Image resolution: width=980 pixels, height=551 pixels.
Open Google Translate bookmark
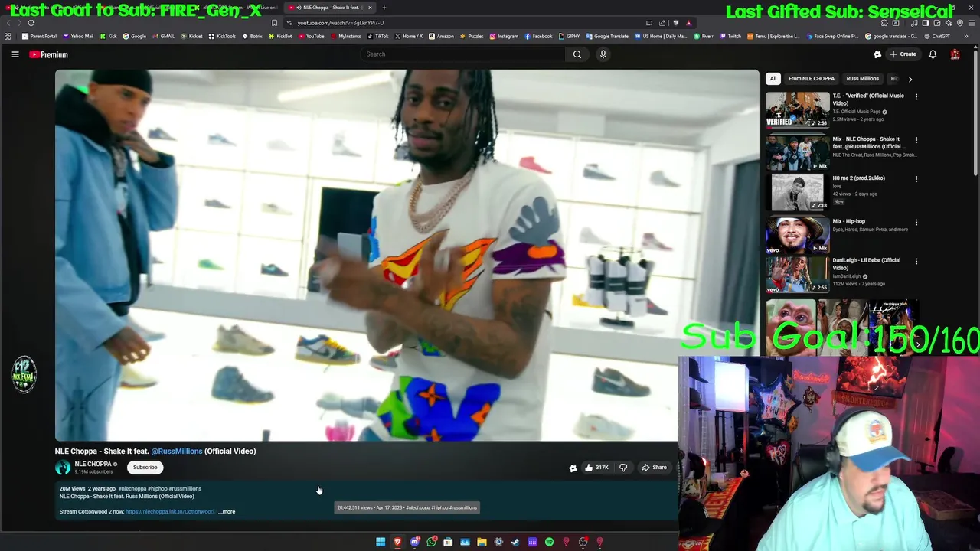point(607,36)
